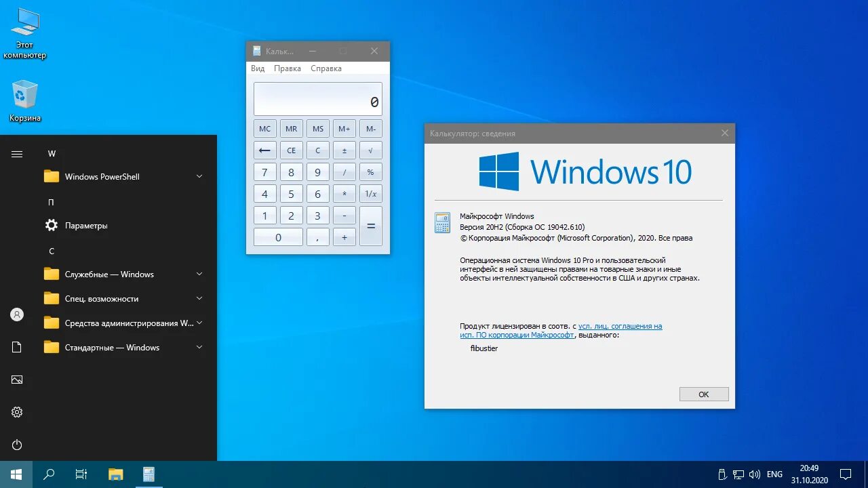Open taskbar Search magnifier icon
This screenshot has width=868, height=488.
[x=49, y=474]
